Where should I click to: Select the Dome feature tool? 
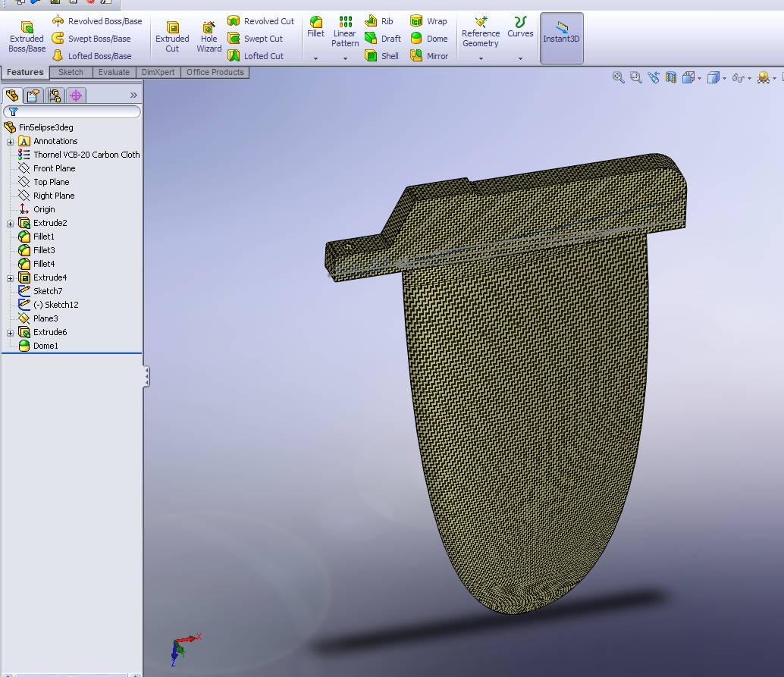pos(428,39)
